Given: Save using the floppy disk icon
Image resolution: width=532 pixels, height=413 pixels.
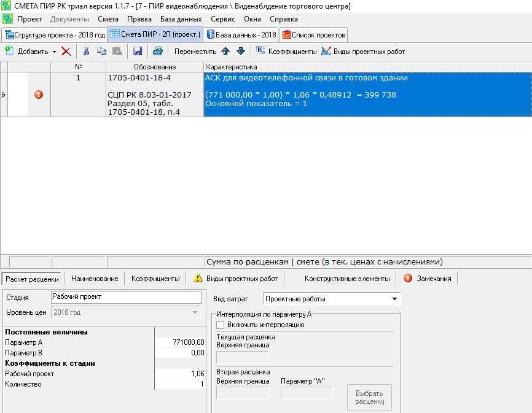Looking at the screenshot, I should point(138,51).
